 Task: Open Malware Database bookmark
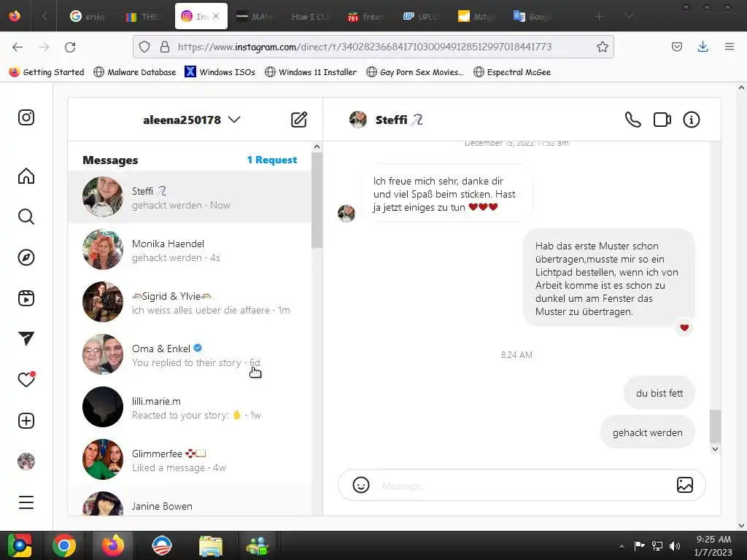click(135, 72)
